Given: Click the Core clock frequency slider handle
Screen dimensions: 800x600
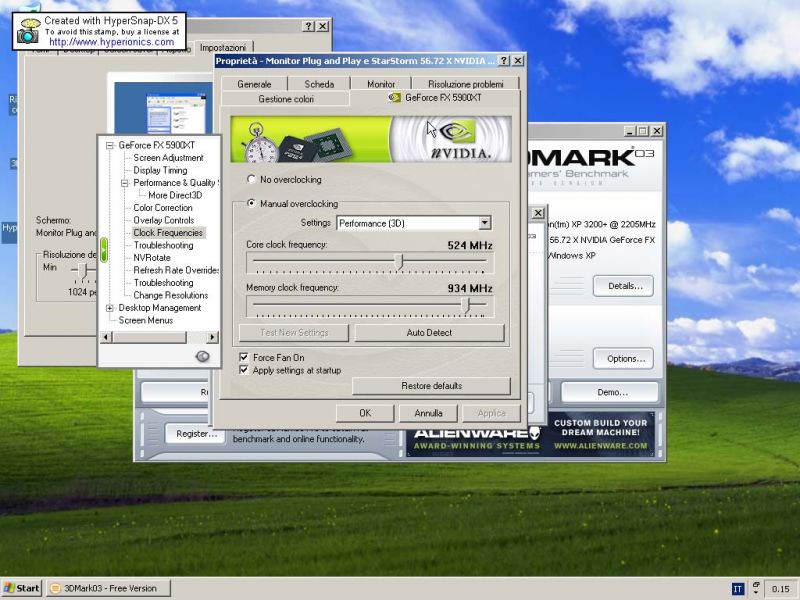Looking at the screenshot, I should coord(399,261).
